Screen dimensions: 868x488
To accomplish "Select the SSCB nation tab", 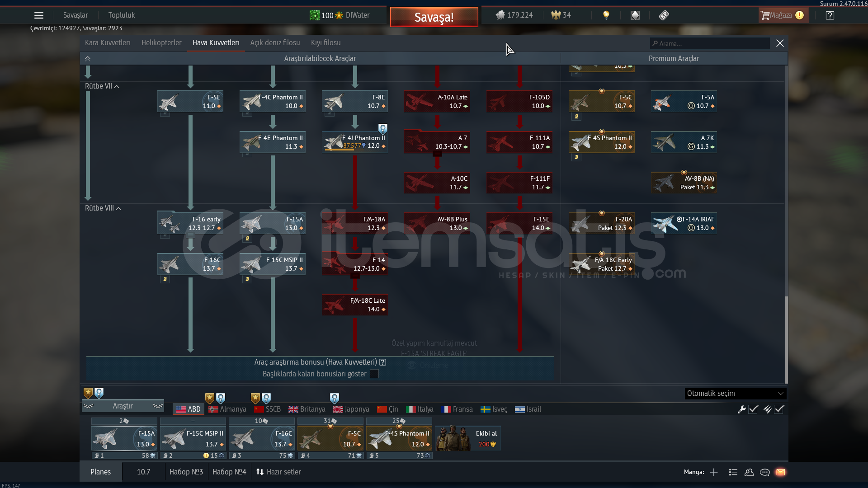I will (268, 409).
